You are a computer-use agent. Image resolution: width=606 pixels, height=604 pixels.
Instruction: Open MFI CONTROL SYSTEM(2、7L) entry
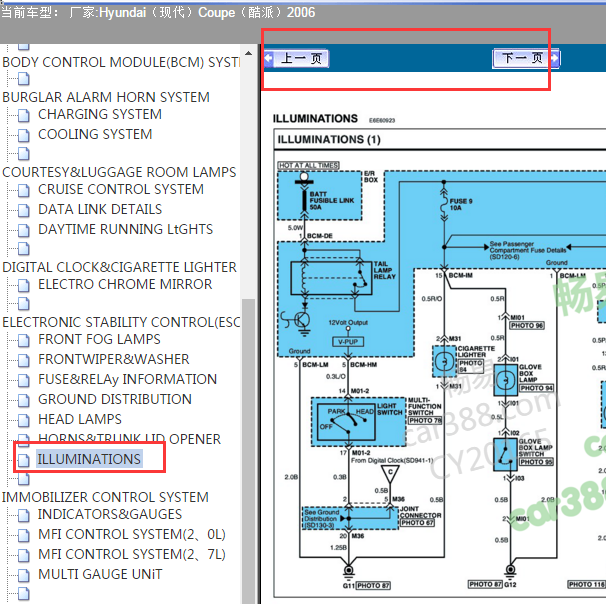tap(132, 555)
